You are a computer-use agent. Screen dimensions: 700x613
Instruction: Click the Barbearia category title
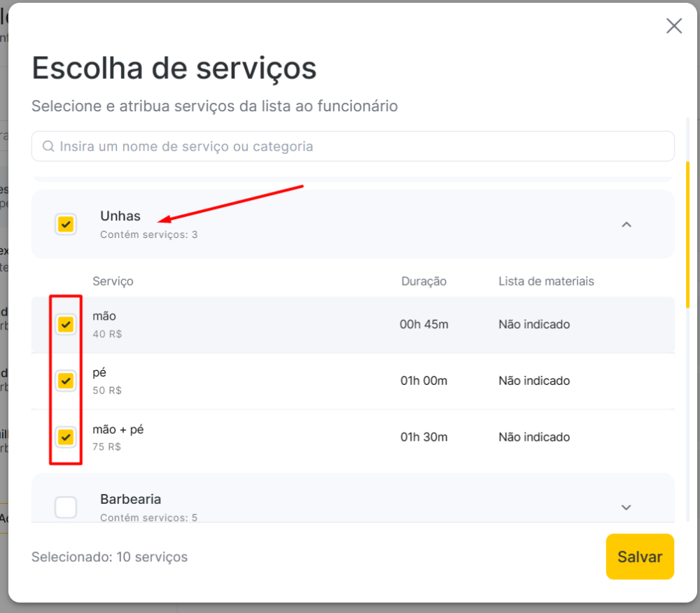(130, 499)
